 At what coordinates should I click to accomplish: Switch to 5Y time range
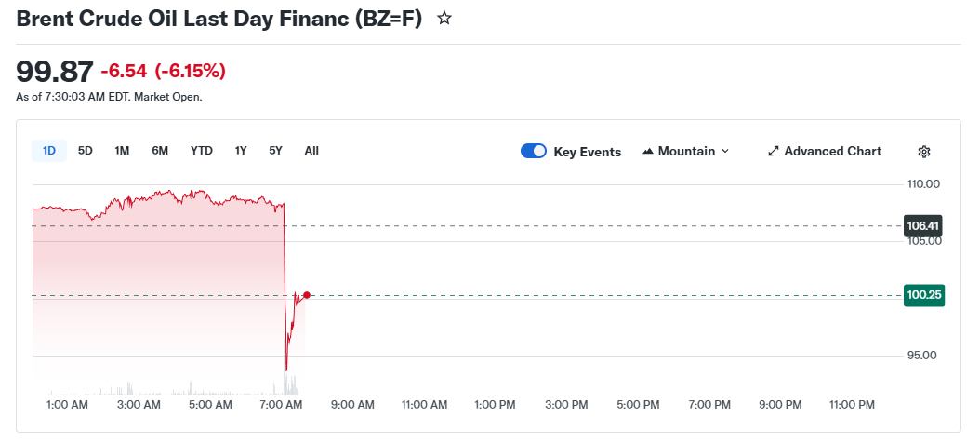[275, 151]
